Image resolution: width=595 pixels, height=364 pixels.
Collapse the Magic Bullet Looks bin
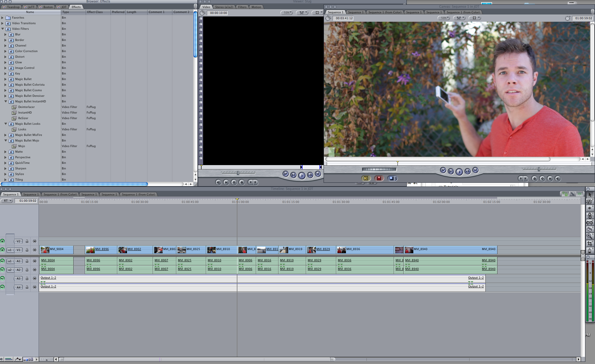pyautogui.click(x=6, y=124)
